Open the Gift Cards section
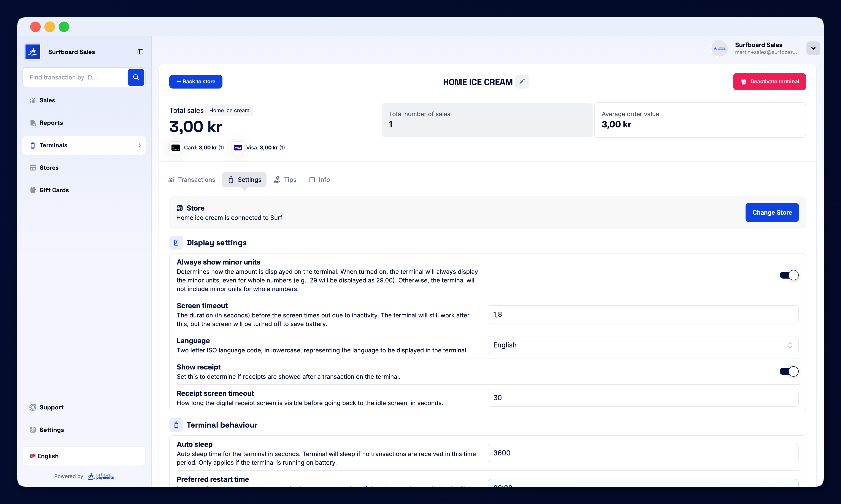The width and height of the screenshot is (841, 504). [x=54, y=190]
